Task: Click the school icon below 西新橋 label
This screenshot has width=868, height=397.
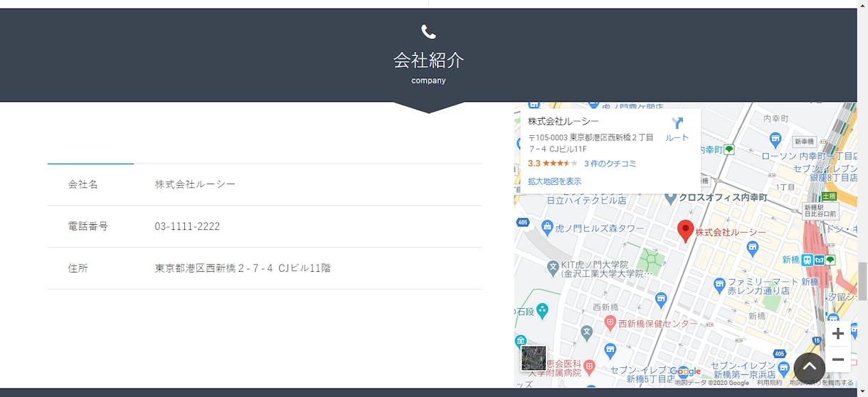Action: click(586, 332)
